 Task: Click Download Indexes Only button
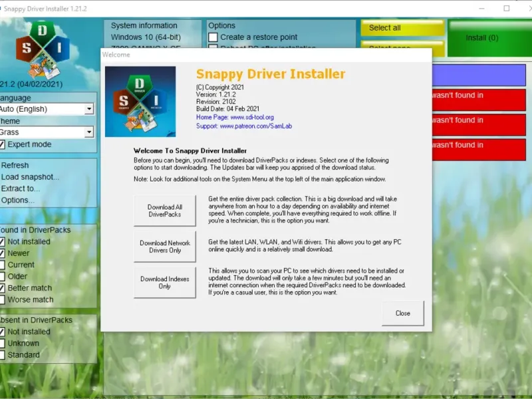click(165, 283)
